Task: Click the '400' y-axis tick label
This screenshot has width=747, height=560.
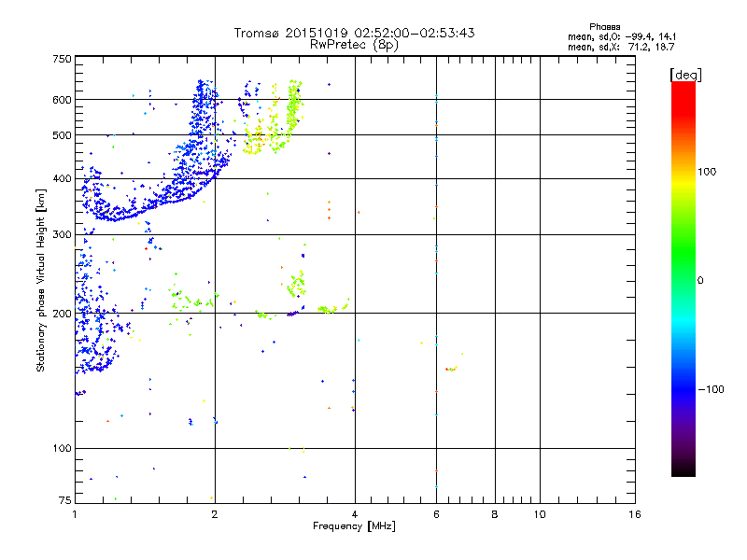Action: point(62,178)
